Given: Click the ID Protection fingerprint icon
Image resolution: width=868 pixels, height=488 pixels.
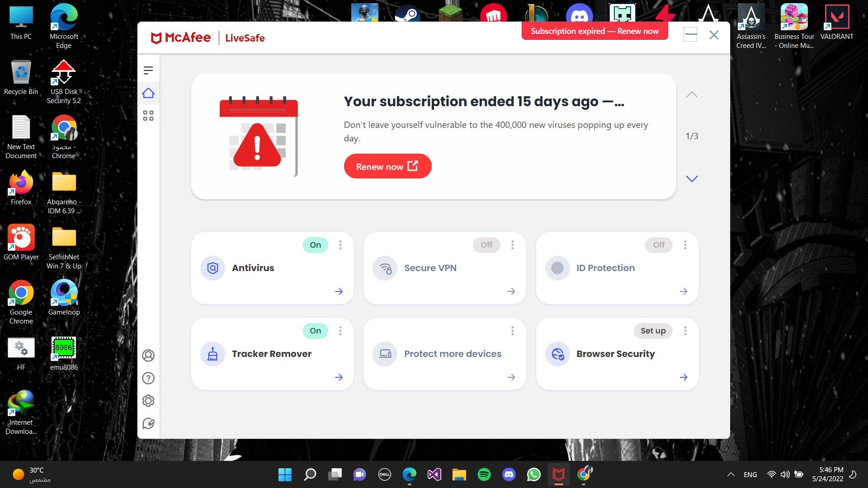Looking at the screenshot, I should click(x=557, y=268).
